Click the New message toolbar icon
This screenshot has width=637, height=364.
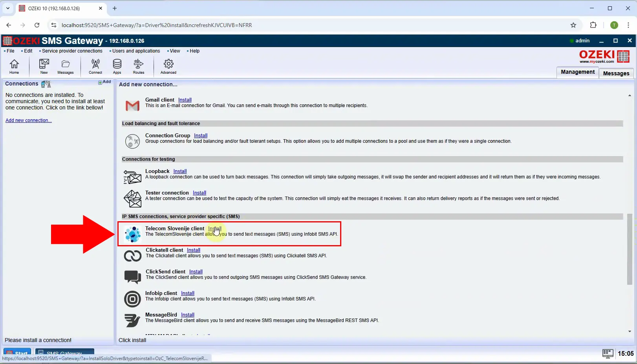[x=44, y=66]
